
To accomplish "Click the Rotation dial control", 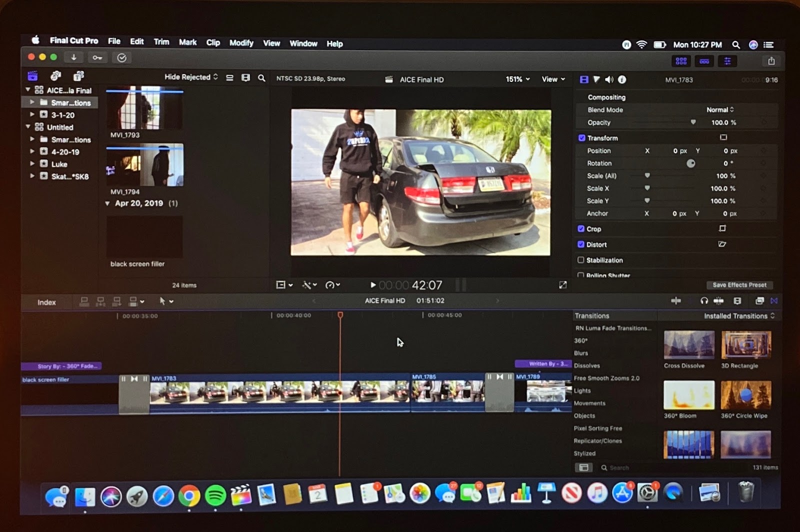I will pyautogui.click(x=690, y=163).
